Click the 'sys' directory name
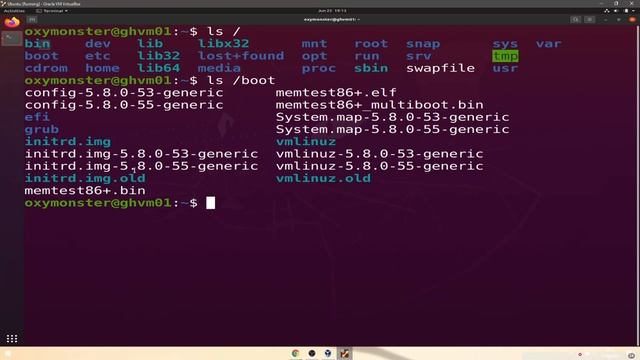640x360 pixels. pos(505,44)
